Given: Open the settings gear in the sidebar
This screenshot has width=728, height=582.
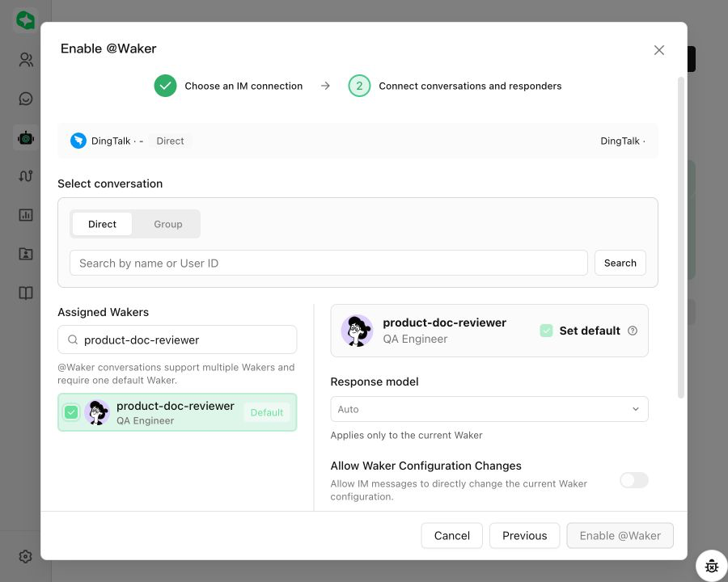Looking at the screenshot, I should (26, 556).
